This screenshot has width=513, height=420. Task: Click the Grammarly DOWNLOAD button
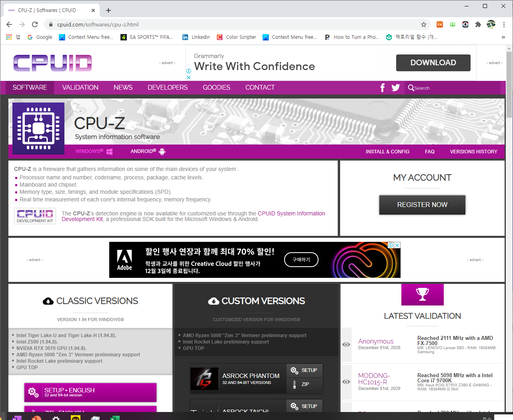point(433,63)
